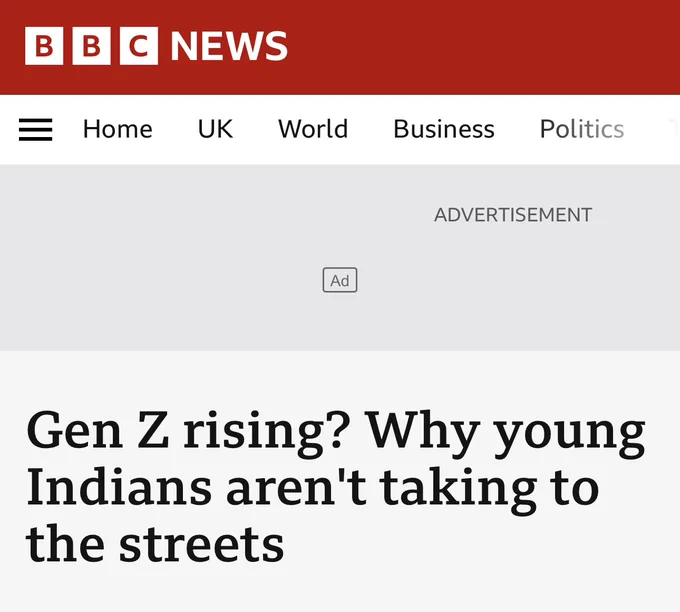Open the Business section

coord(444,129)
